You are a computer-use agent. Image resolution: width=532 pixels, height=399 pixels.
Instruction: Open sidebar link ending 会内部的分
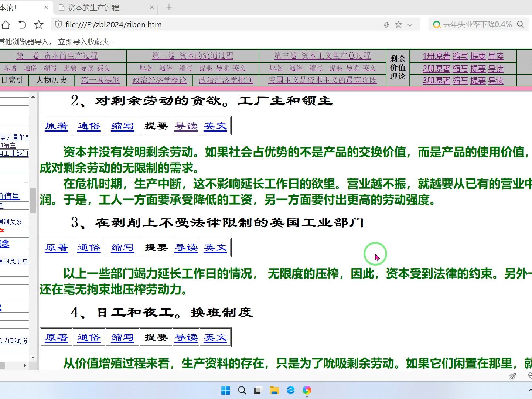[14, 341]
